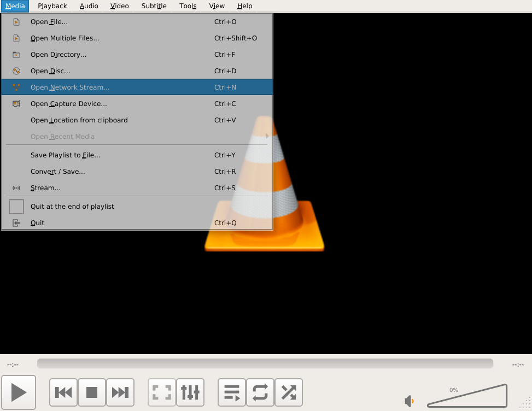Enable random shuffle playback button
The height and width of the screenshot is (411, 532).
289,392
